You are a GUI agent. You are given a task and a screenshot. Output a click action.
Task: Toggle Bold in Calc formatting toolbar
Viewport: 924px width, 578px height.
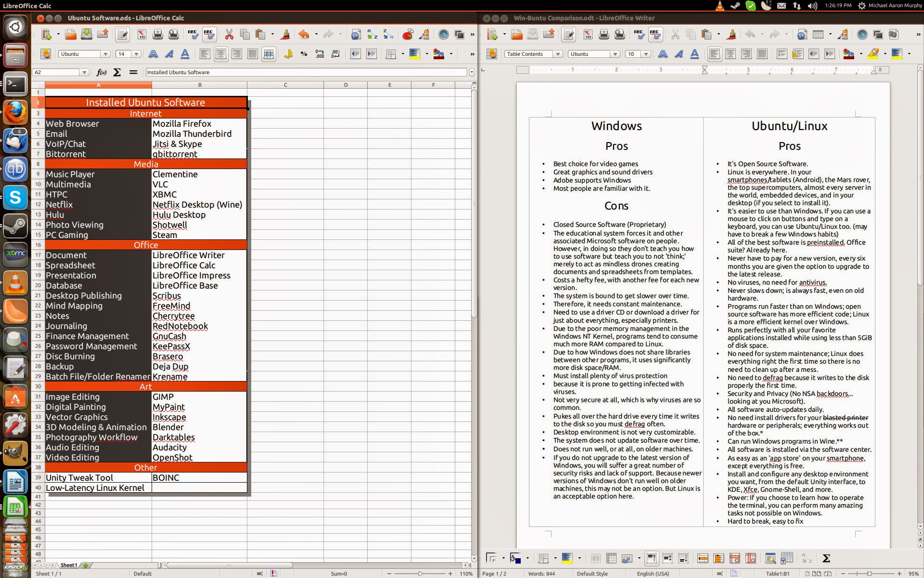[153, 54]
